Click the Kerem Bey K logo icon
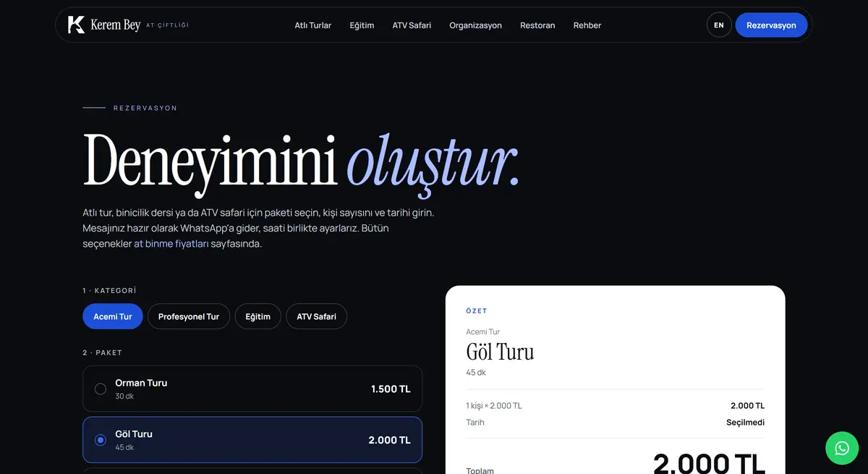The width and height of the screenshot is (868, 474). point(76,25)
